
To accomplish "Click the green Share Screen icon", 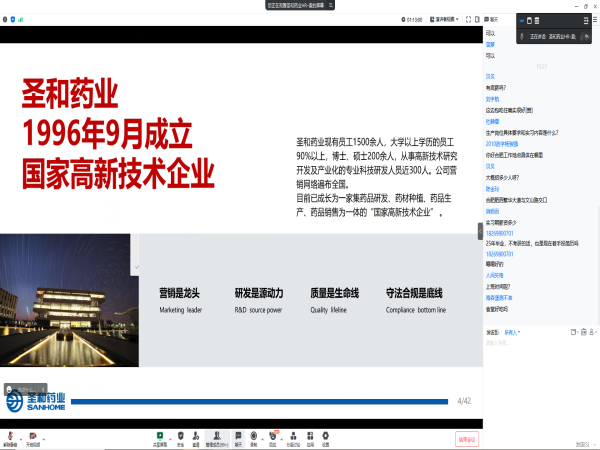I will (160, 439).
